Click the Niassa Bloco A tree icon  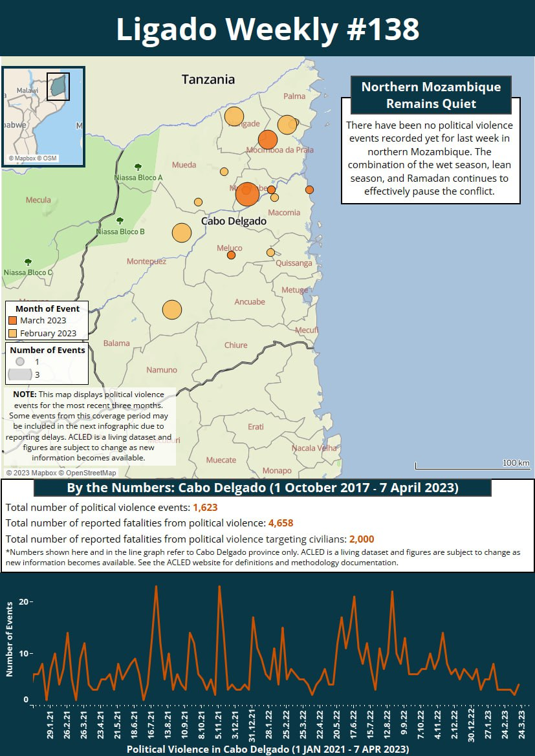138,167
